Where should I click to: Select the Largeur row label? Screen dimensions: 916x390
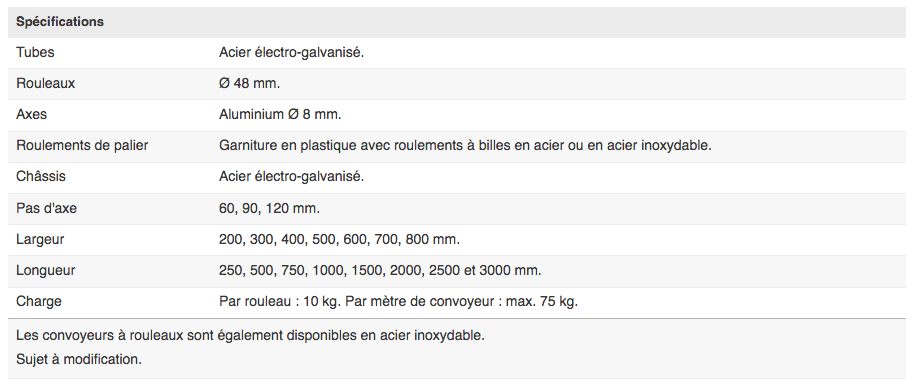click(x=40, y=239)
